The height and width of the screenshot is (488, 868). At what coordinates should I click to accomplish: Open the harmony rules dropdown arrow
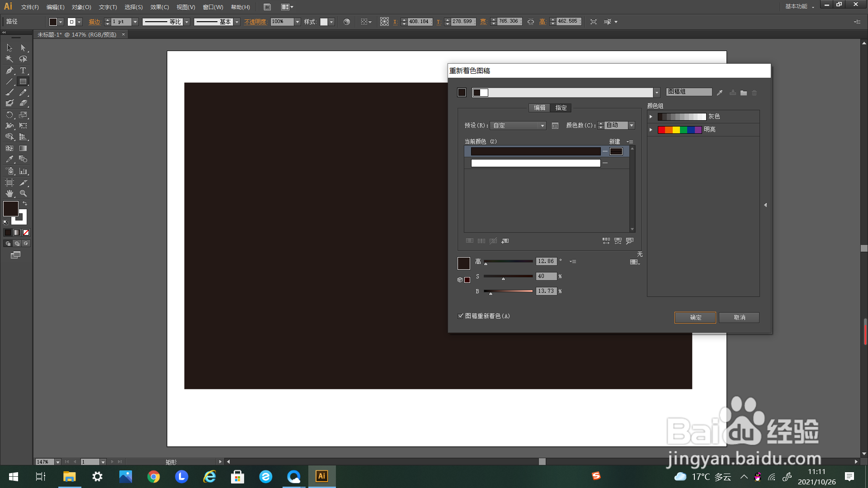656,93
